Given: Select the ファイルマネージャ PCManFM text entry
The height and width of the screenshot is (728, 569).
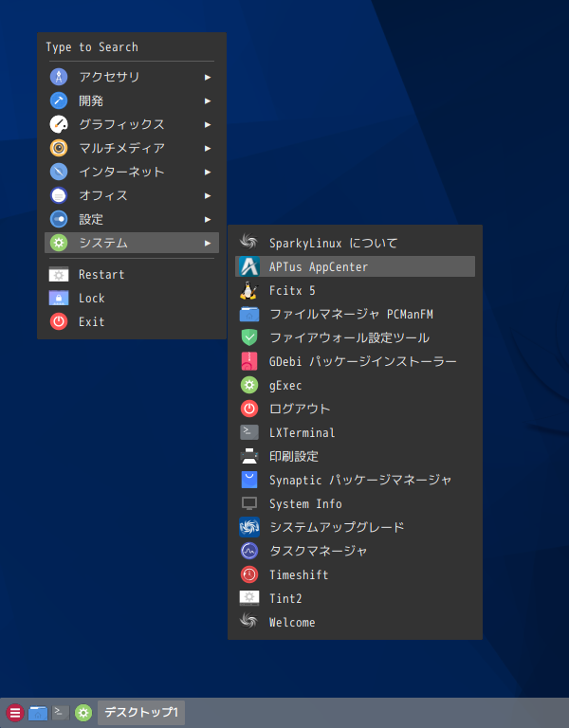Looking at the screenshot, I should [351, 315].
